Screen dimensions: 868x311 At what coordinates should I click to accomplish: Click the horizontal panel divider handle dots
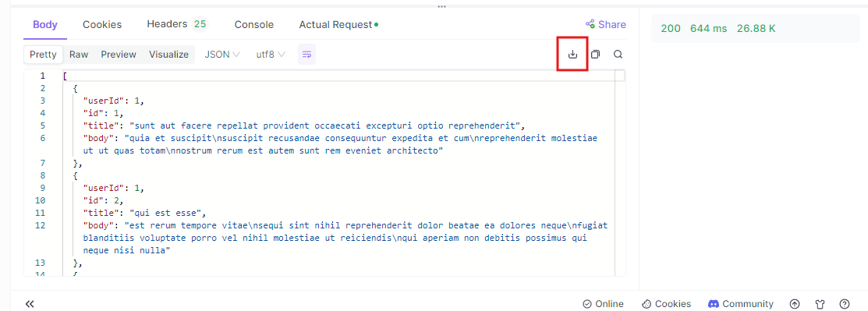441,7
